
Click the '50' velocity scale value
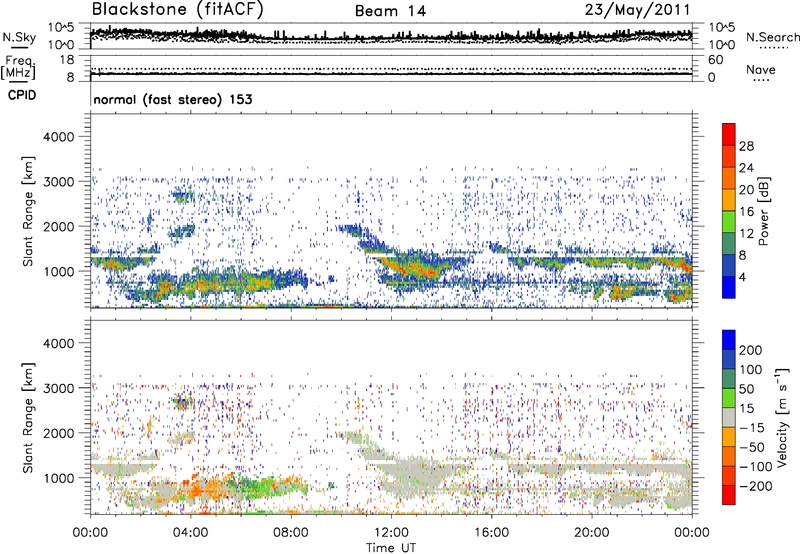tap(746, 389)
